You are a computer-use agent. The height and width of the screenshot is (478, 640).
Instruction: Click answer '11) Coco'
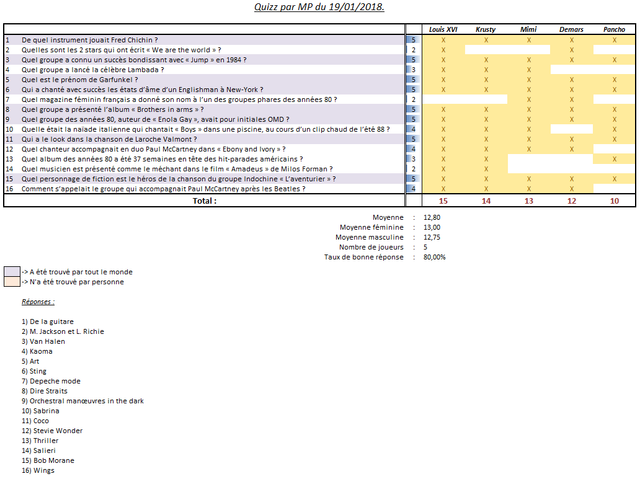point(35,421)
